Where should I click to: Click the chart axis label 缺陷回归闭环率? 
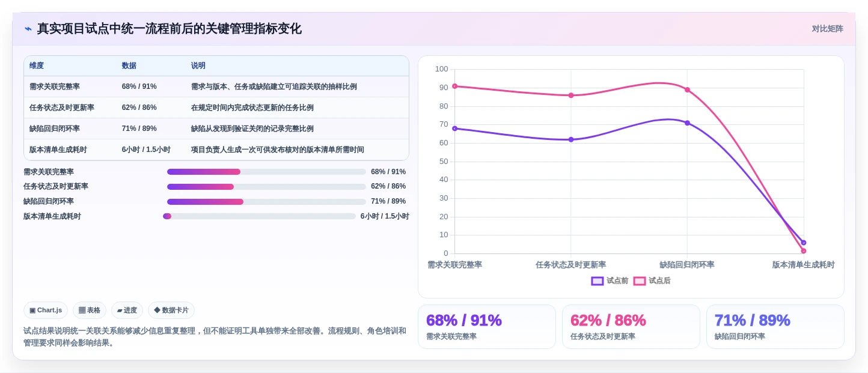[x=687, y=265]
